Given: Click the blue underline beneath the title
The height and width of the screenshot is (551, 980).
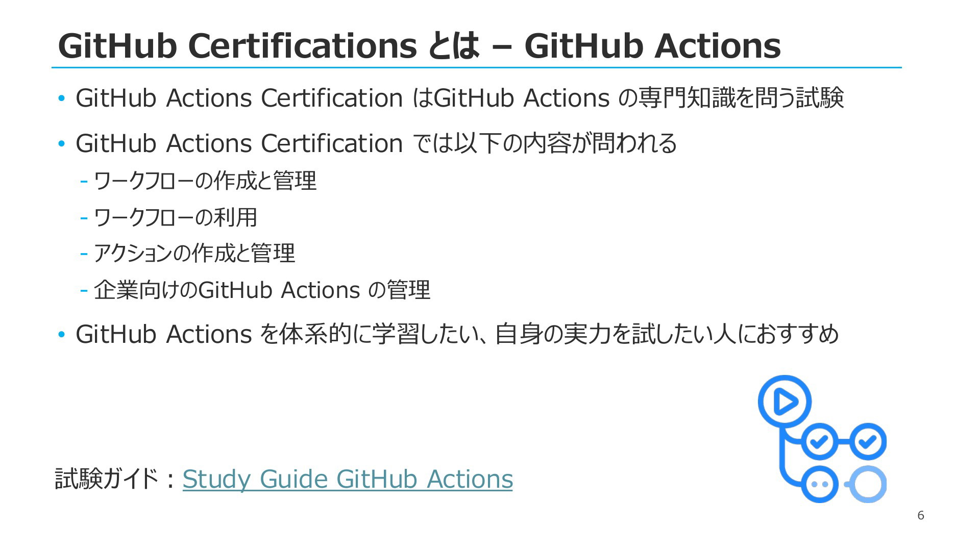Looking at the screenshot, I should (x=476, y=67).
